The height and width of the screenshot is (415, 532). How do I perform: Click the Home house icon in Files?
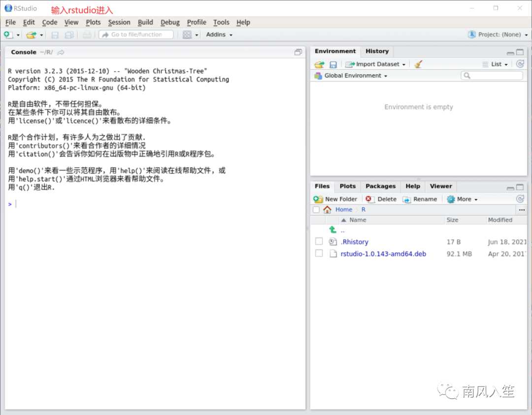click(327, 210)
